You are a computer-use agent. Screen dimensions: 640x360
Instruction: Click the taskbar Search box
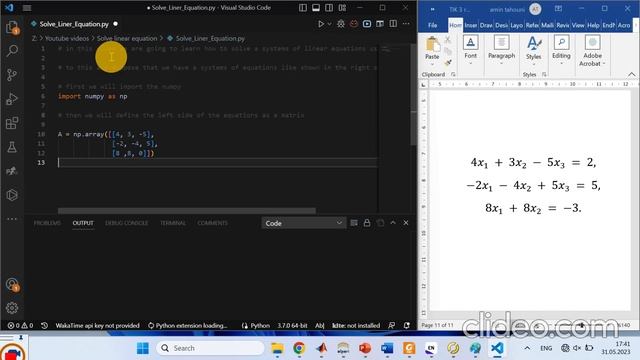pyautogui.click(x=210, y=348)
